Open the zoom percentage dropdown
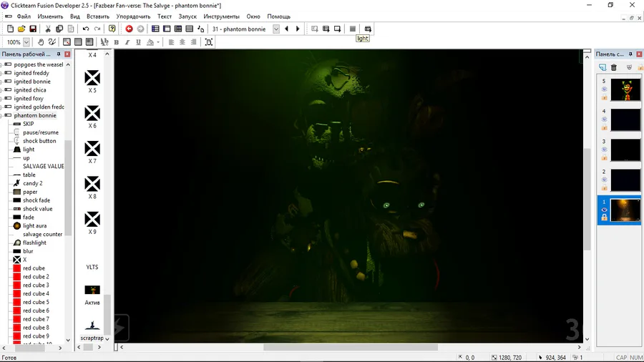 point(26,42)
